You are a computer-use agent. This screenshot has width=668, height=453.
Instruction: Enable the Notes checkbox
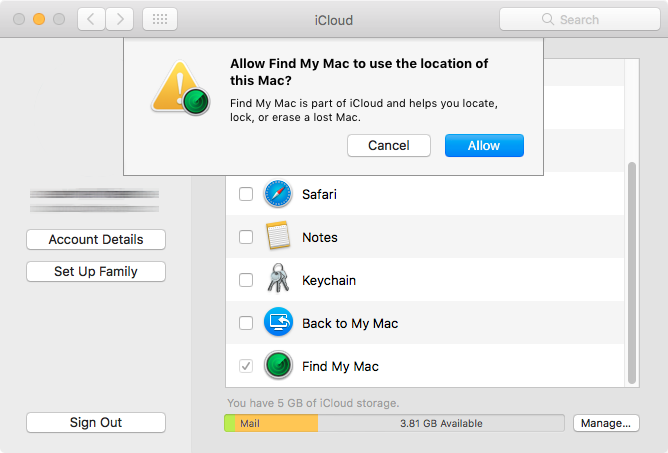[246, 237]
